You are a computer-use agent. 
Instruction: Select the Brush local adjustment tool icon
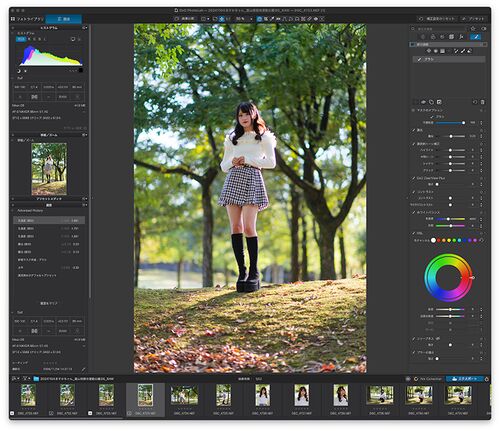[x=463, y=51]
